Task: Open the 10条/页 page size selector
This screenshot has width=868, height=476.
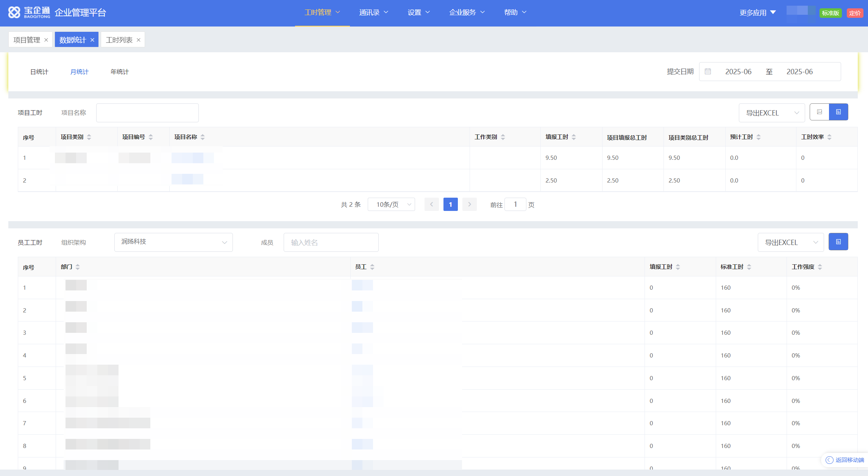Action: coord(391,204)
